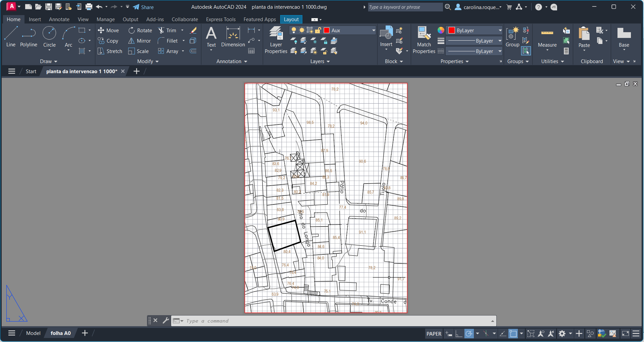
Task: Switch PAPER space toggle in status bar
Action: point(434,334)
